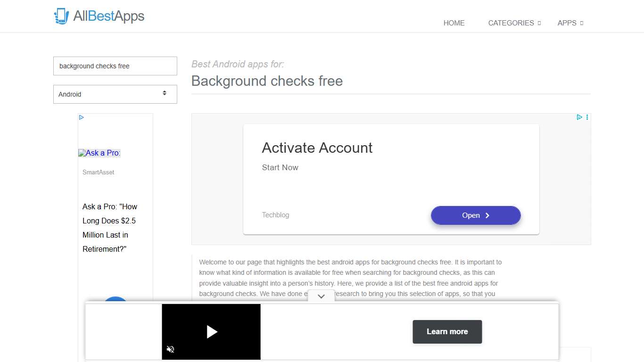Open the AdChoices icon on the Activate Account ad
Viewport: 644px width, 362px height.
(x=579, y=117)
